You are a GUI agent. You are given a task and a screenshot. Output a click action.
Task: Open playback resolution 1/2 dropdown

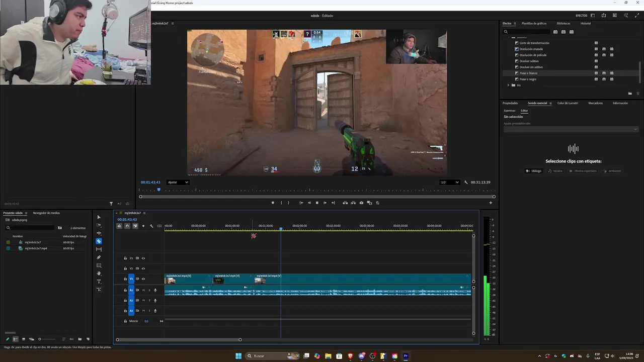coord(449,182)
